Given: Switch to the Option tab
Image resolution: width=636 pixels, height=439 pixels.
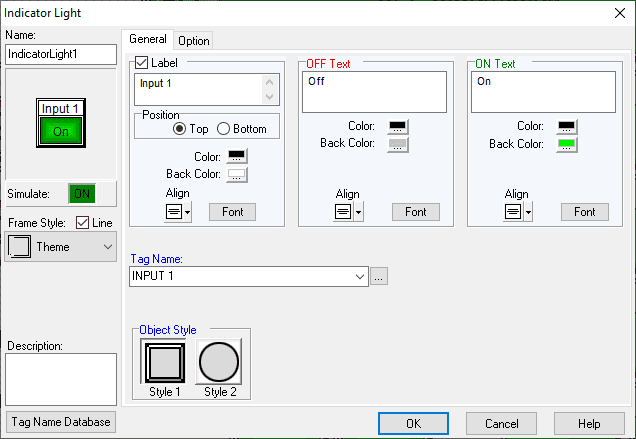Looking at the screenshot, I should [x=193, y=41].
